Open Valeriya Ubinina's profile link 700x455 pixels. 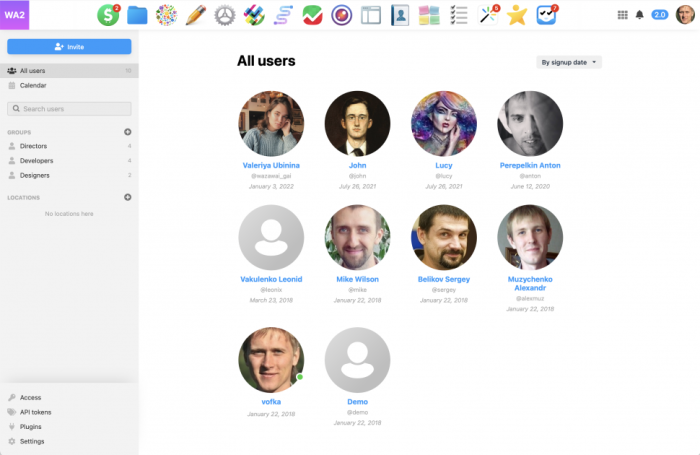[271, 164]
